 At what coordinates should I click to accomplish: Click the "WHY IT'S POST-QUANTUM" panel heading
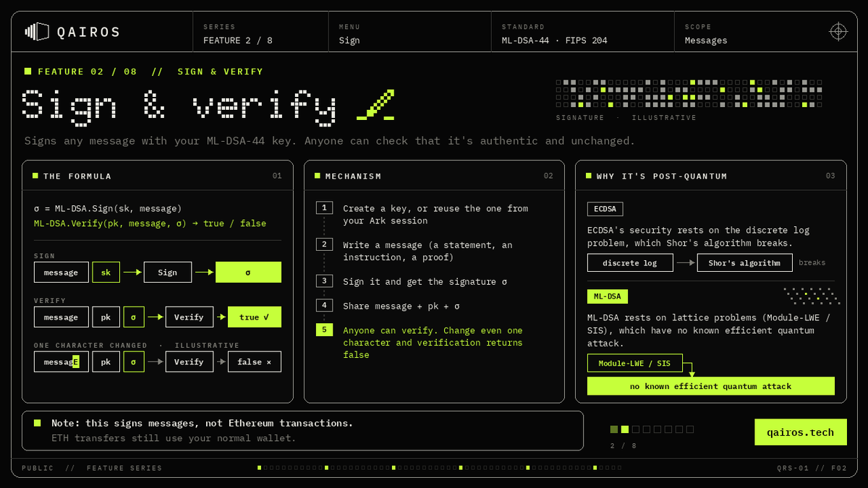click(x=662, y=176)
